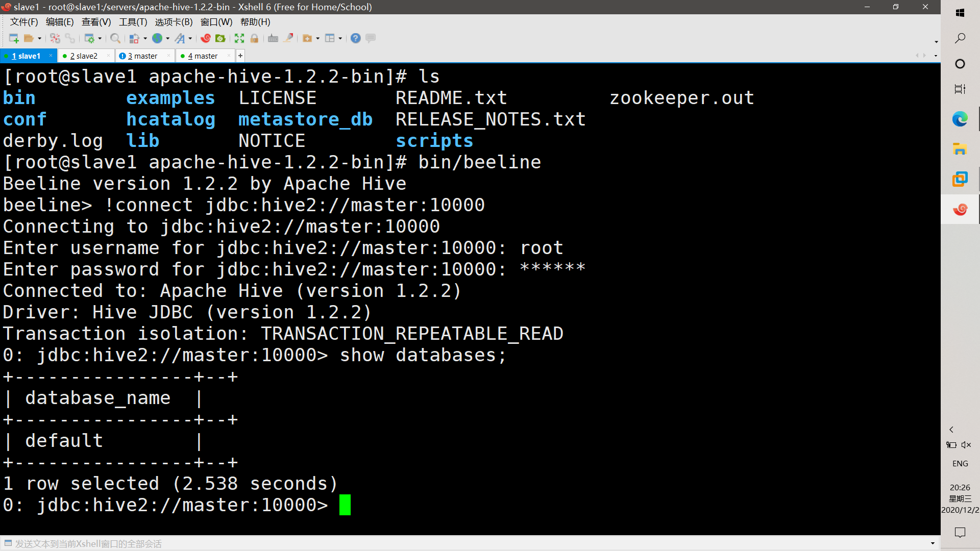Select the Find text magnifier tool
Image resolution: width=980 pixels, height=551 pixels.
pos(115,38)
